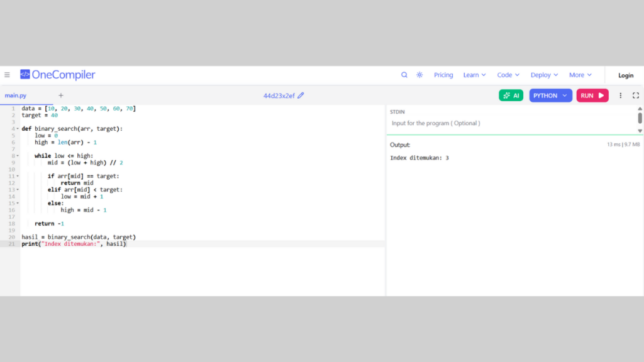The image size is (644, 362).
Task: Go to the Pricing link
Action: [443, 75]
